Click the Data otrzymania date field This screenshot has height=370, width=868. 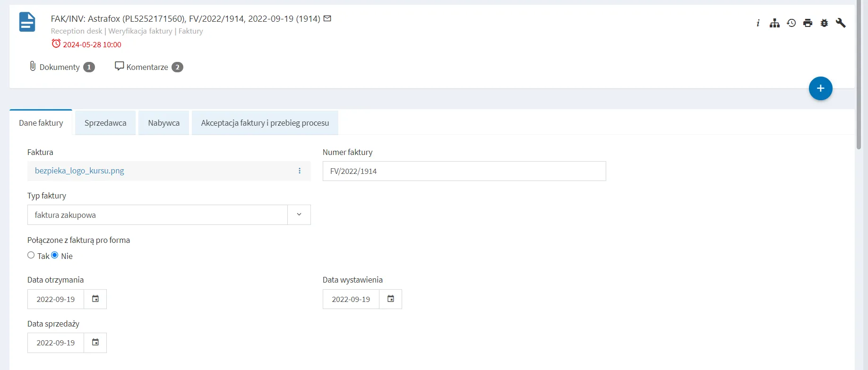56,299
